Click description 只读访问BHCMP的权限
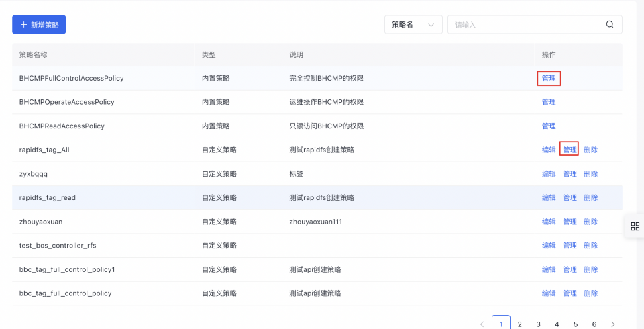 [x=327, y=126]
